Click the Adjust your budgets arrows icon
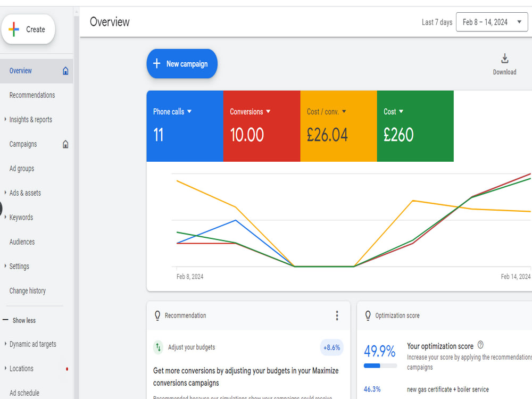This screenshot has height=399, width=532. [x=158, y=347]
